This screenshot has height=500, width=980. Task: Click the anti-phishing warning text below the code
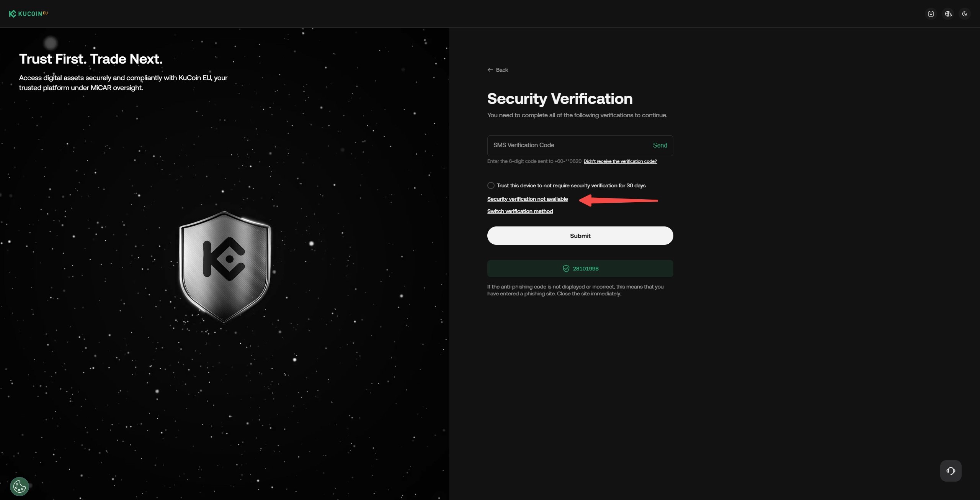click(x=575, y=290)
